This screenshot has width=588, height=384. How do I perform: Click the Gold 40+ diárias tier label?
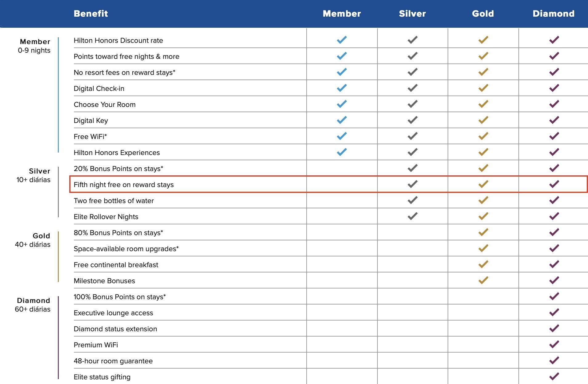point(33,240)
